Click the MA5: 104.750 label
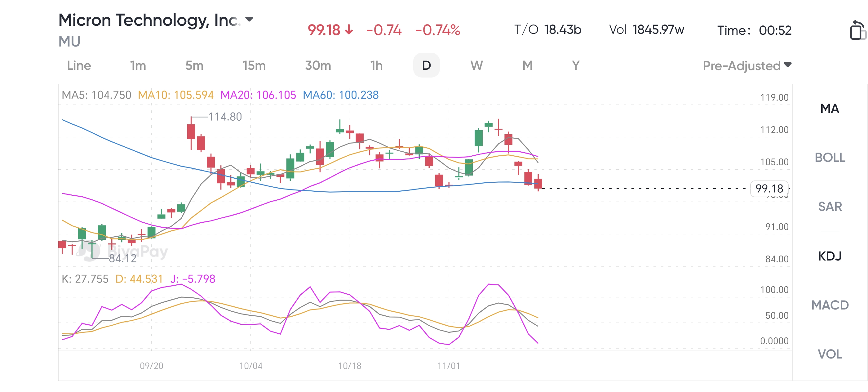Viewport: 868px width, 392px height. coord(96,95)
